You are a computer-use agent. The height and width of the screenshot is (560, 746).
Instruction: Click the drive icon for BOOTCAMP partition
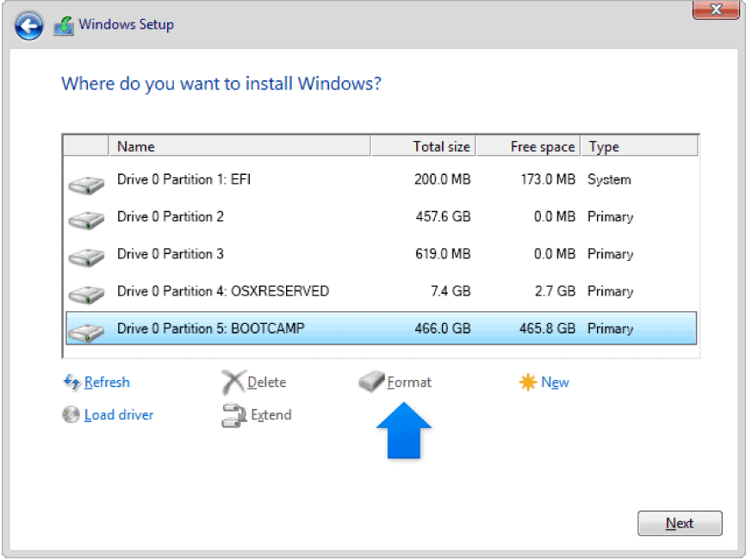point(86,329)
